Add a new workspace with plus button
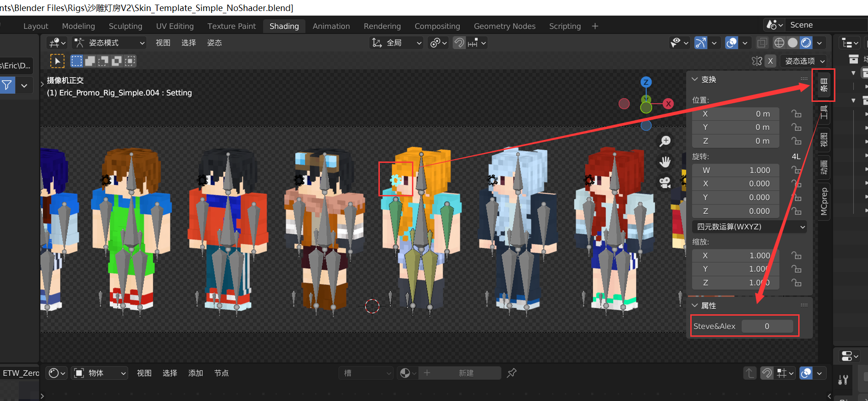Screen dimensions: 868x401 (x=595, y=26)
